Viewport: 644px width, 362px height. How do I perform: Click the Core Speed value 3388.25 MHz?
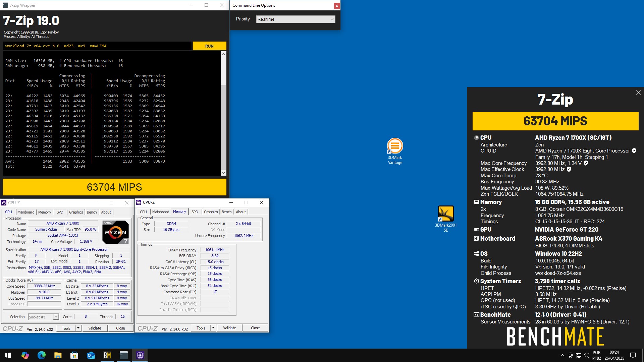(45, 286)
